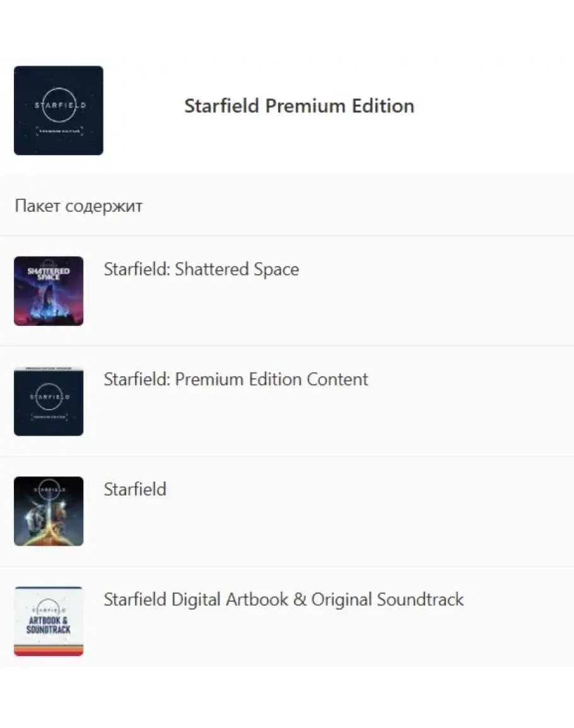Viewport: 574px width, 728px height.
Task: Click the Starfield base game artwork icon
Action: click(x=49, y=511)
